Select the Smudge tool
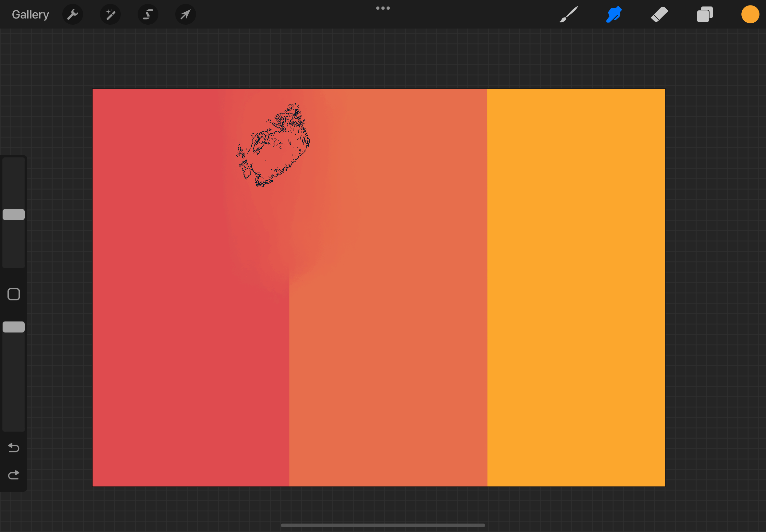 click(613, 14)
